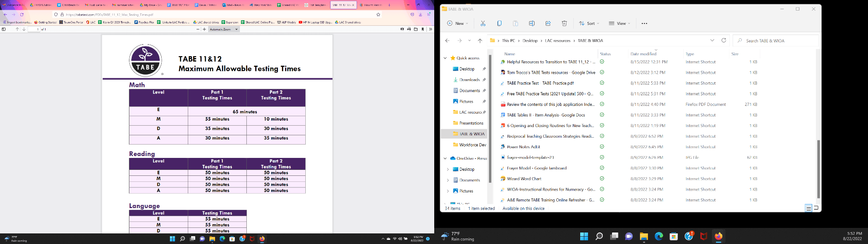Open PDF viewer tools chevron menu
The width and height of the screenshot is (868, 244).
coord(431,29)
